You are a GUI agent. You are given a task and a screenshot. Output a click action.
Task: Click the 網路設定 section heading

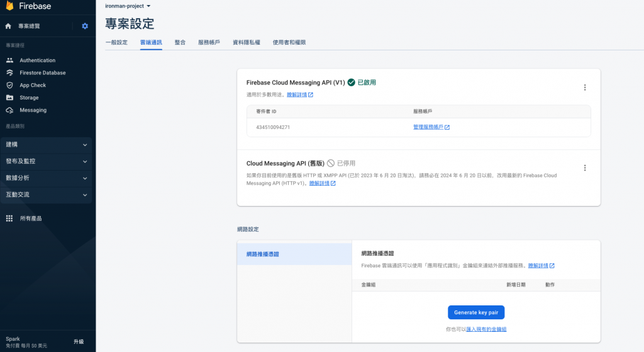(248, 229)
